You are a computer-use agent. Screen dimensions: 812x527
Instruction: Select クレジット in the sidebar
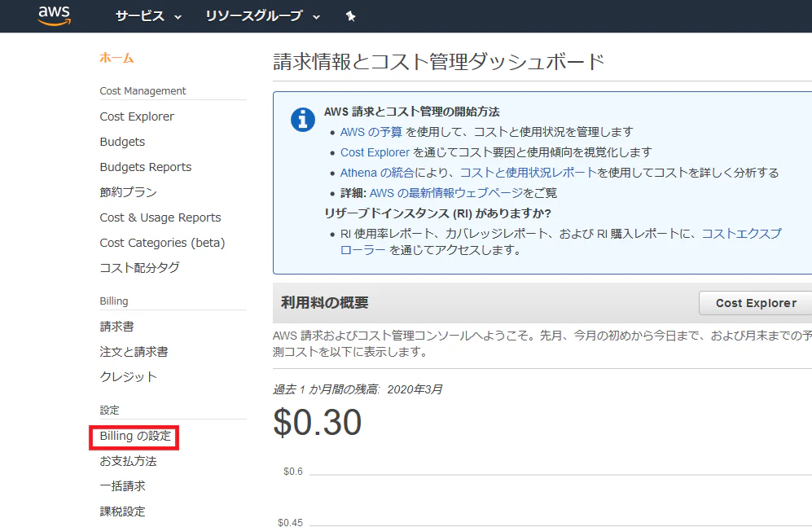coord(128,377)
